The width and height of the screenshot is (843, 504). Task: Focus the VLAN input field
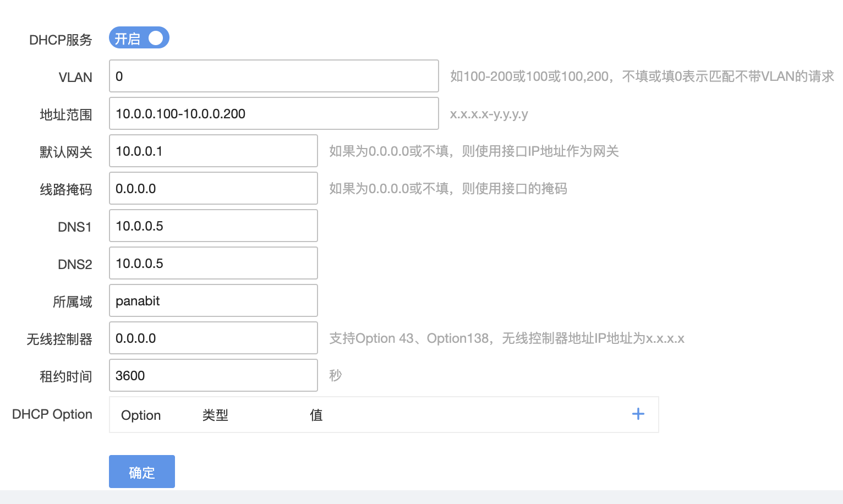pos(273,76)
